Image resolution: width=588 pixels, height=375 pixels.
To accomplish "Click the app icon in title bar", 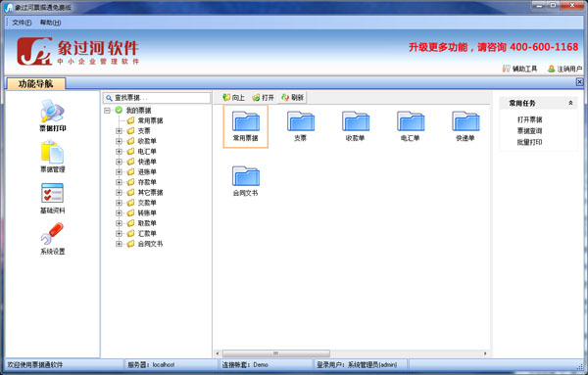I will click(8, 7).
